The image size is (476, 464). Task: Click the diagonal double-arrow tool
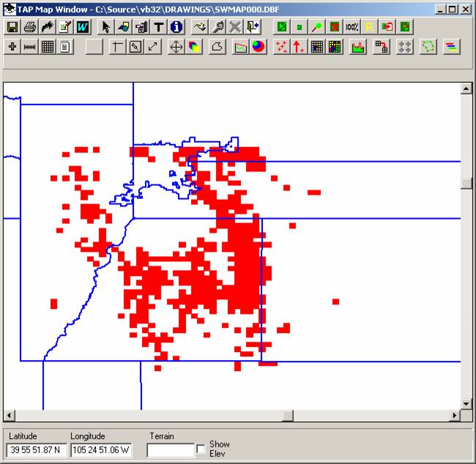(x=153, y=47)
